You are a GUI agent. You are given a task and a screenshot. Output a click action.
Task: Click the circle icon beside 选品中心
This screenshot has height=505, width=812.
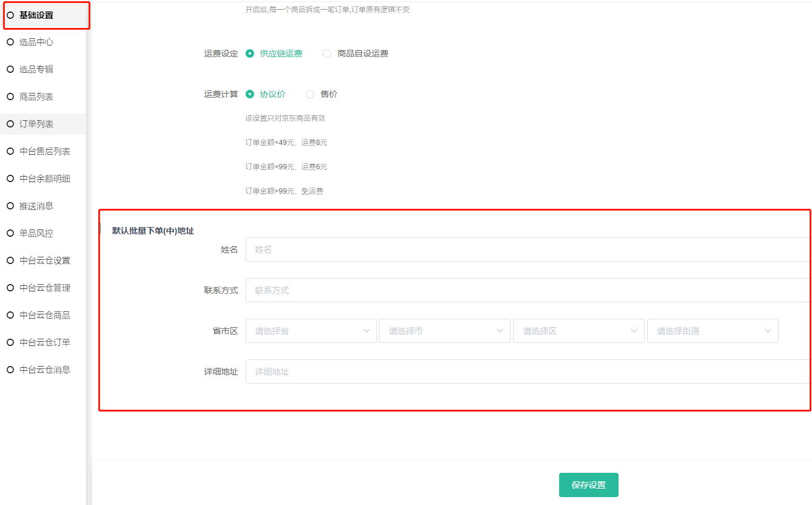10,42
